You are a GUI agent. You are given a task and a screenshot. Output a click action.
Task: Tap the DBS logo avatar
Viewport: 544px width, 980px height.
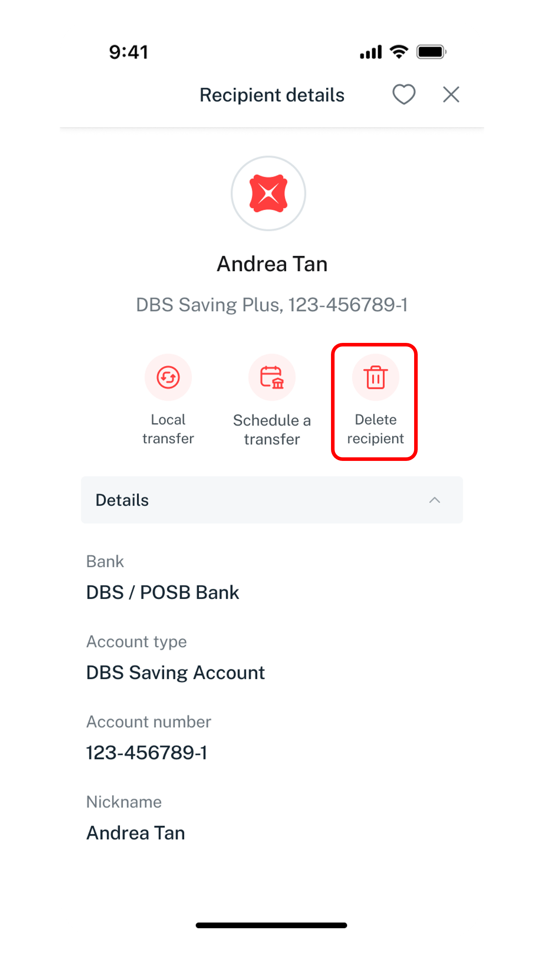[x=268, y=193]
